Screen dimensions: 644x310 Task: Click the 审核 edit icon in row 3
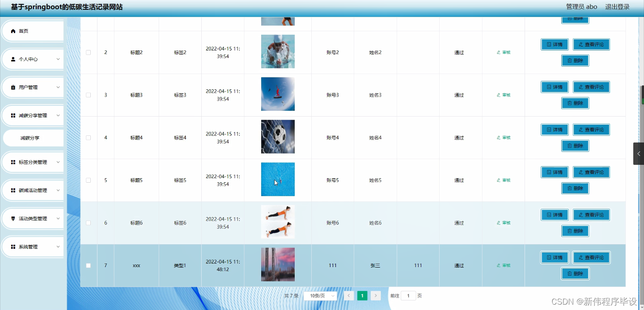[499, 95]
